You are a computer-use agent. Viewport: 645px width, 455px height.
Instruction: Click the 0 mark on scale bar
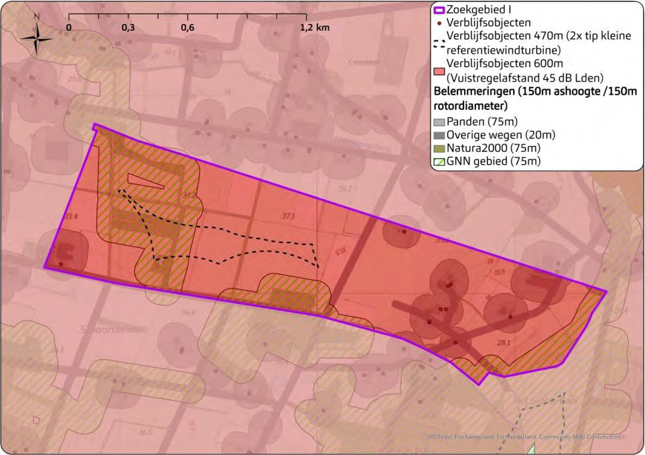tap(68, 28)
